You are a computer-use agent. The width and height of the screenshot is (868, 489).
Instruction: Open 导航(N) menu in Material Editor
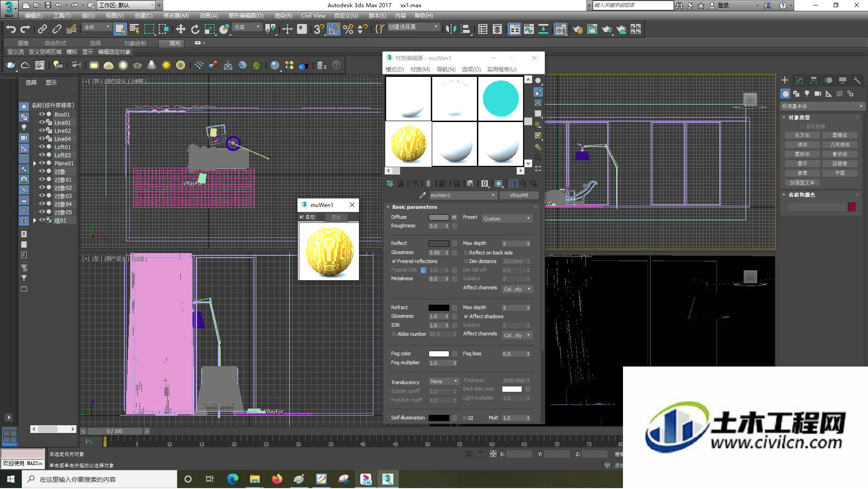coord(446,69)
